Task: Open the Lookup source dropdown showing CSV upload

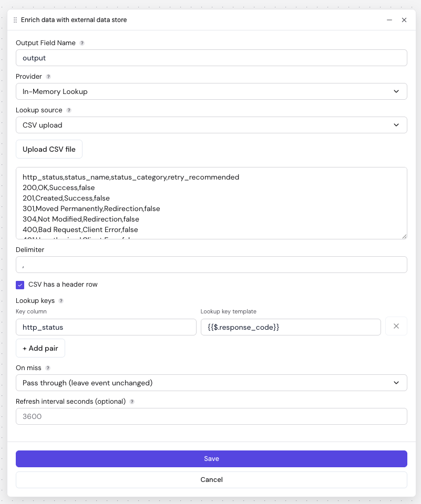Action: (x=211, y=125)
